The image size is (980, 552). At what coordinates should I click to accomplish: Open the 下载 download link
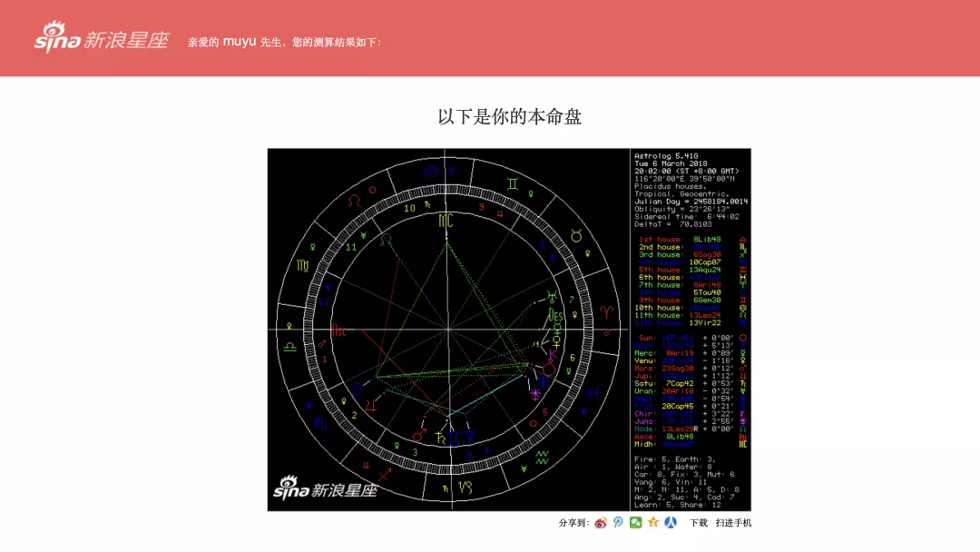click(x=700, y=523)
